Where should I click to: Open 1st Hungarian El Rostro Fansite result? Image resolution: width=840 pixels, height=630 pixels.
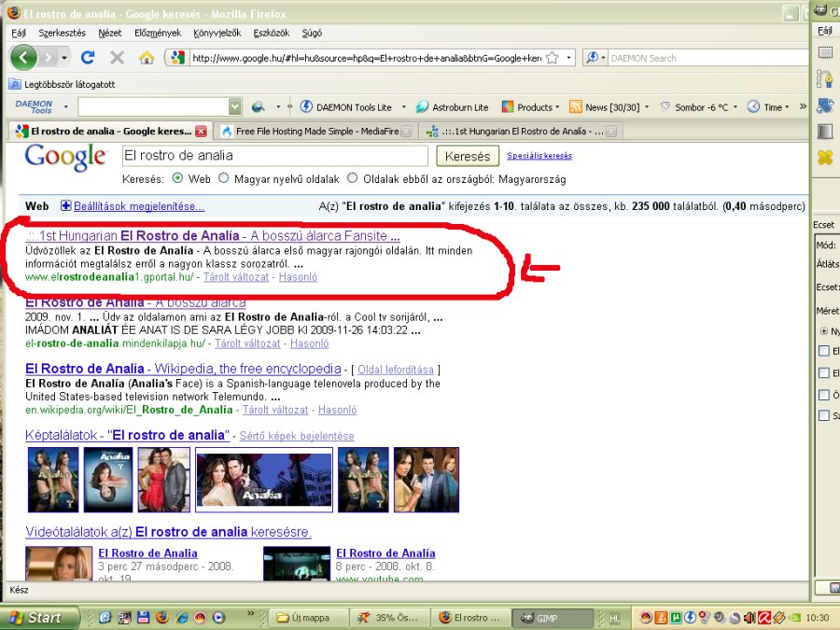click(213, 236)
